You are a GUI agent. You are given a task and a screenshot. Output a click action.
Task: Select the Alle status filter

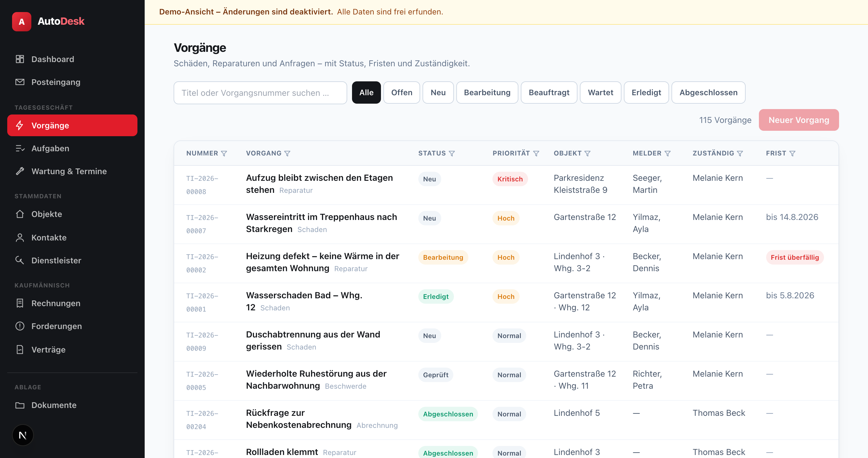366,93
